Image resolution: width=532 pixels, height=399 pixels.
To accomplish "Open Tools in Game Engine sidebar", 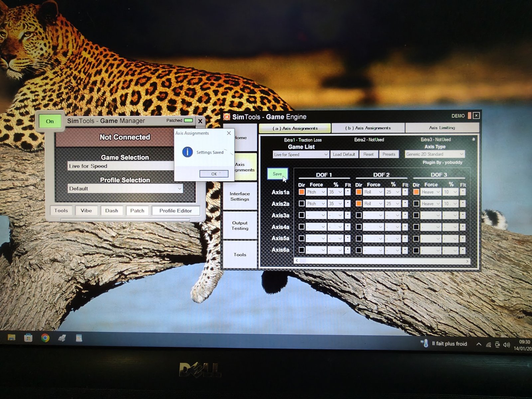I will coord(240,255).
